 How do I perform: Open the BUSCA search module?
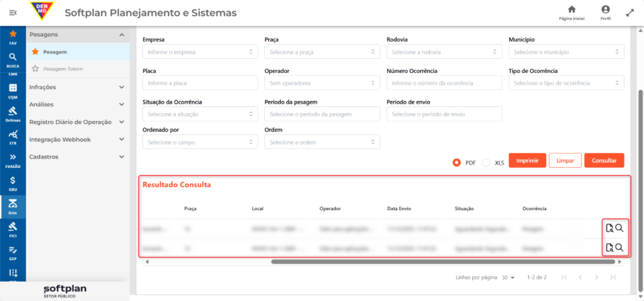pos(13,60)
